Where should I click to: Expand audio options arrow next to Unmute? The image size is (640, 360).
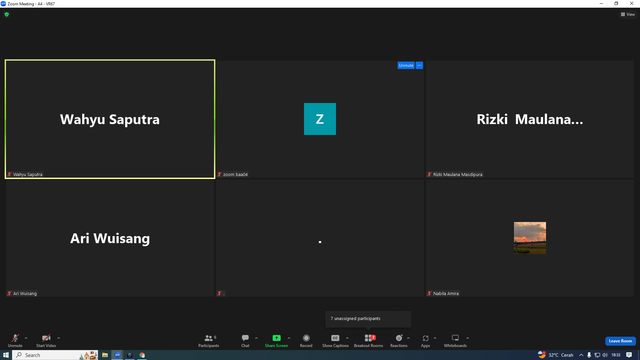pyautogui.click(x=26, y=338)
